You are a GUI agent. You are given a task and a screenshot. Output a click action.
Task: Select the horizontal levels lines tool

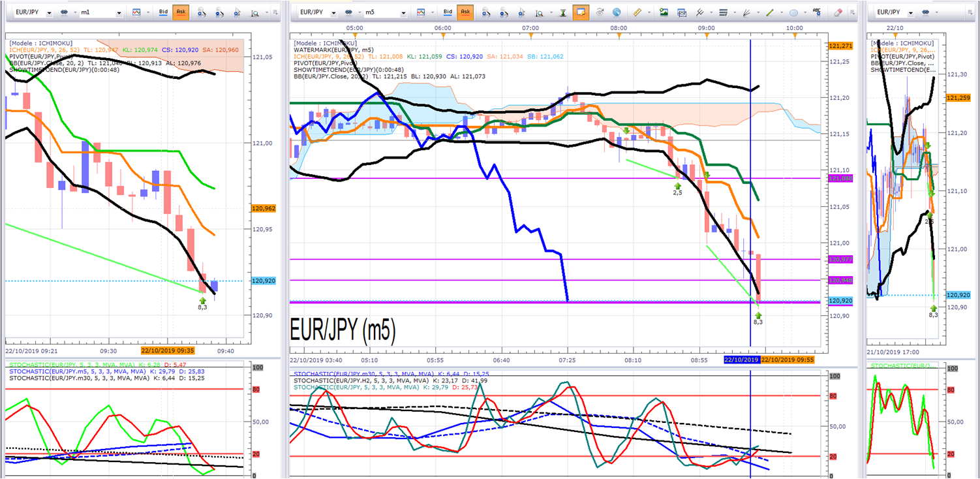click(x=722, y=12)
